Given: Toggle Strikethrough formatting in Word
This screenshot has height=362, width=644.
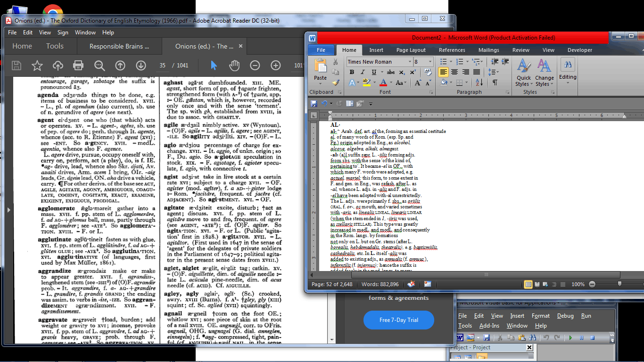Looking at the screenshot, I should (391, 72).
